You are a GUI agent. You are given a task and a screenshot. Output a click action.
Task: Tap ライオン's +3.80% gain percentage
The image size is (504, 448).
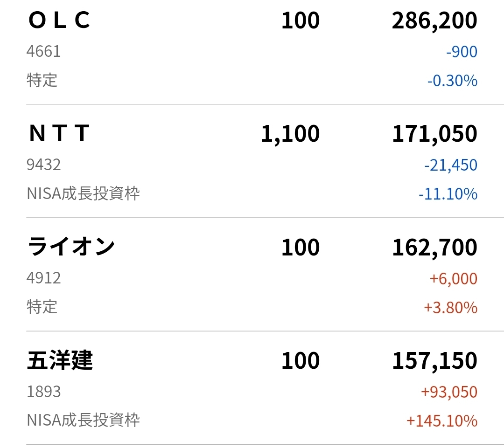pyautogui.click(x=450, y=308)
